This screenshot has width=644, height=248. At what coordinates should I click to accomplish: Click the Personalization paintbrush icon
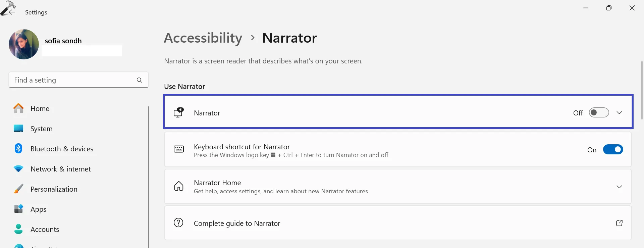(18, 189)
